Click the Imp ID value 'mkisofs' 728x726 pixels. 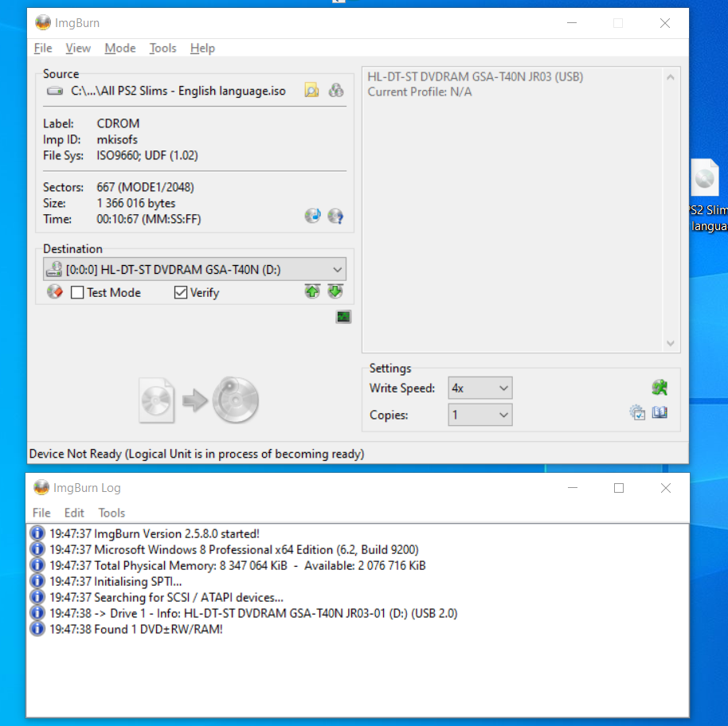click(x=117, y=139)
